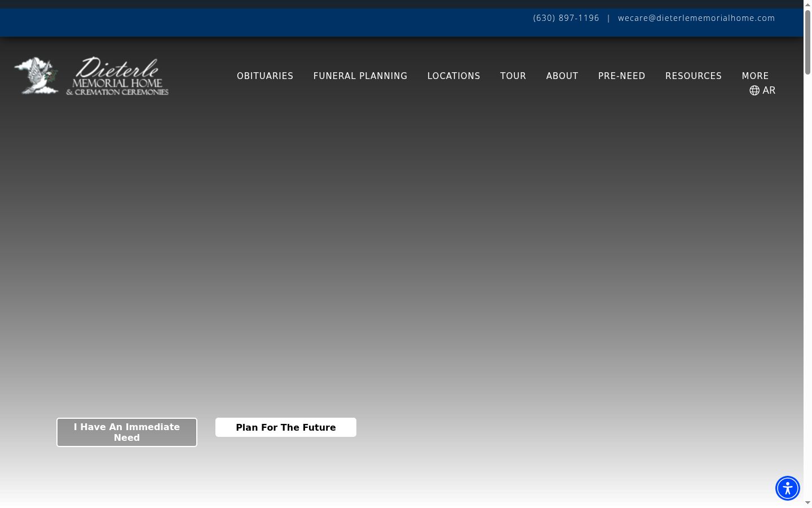Call the phone number (630) 897-1196
The image size is (812, 508).
pyautogui.click(x=566, y=18)
